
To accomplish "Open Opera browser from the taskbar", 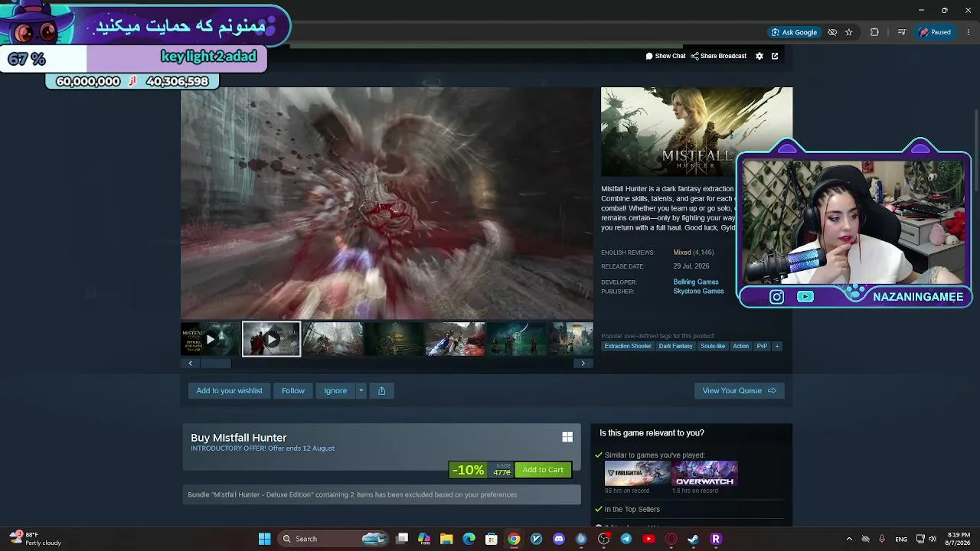I will tap(671, 539).
